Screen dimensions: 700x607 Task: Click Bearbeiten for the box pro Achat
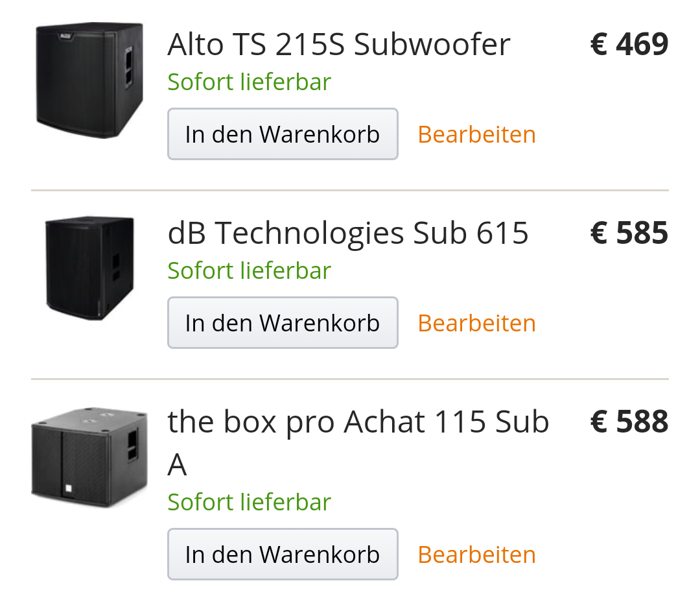[476, 554]
